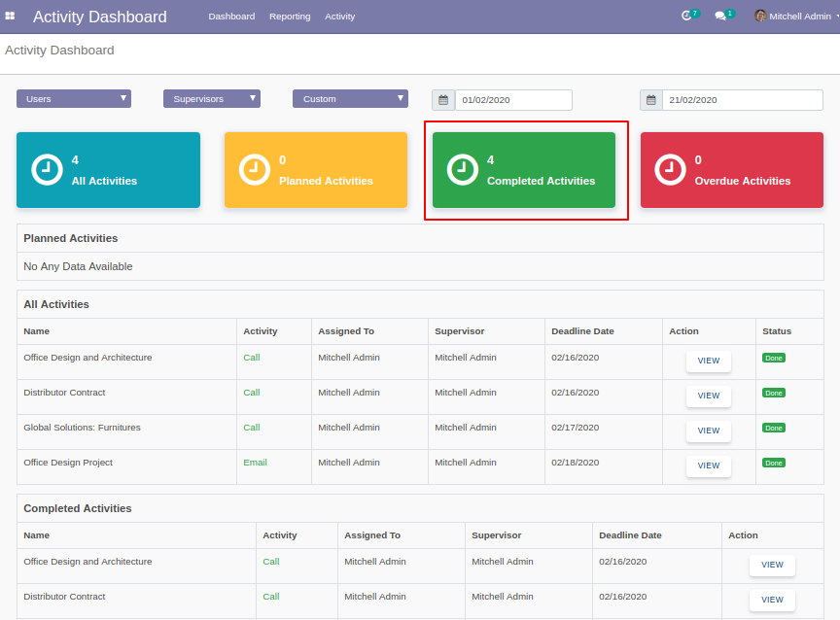View Office Design and Architecture in Completed Activities
Screen dimensions: 840x620
click(x=773, y=565)
